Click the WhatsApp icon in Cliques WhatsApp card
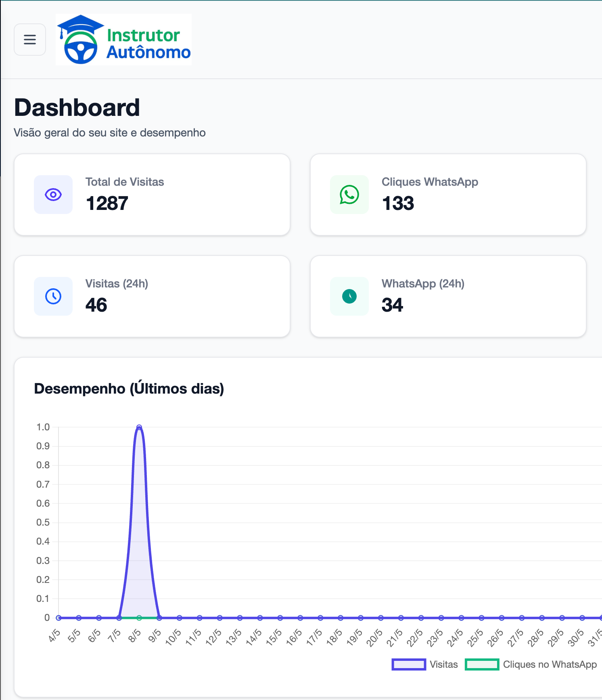Image resolution: width=602 pixels, height=700 pixels. tap(349, 195)
